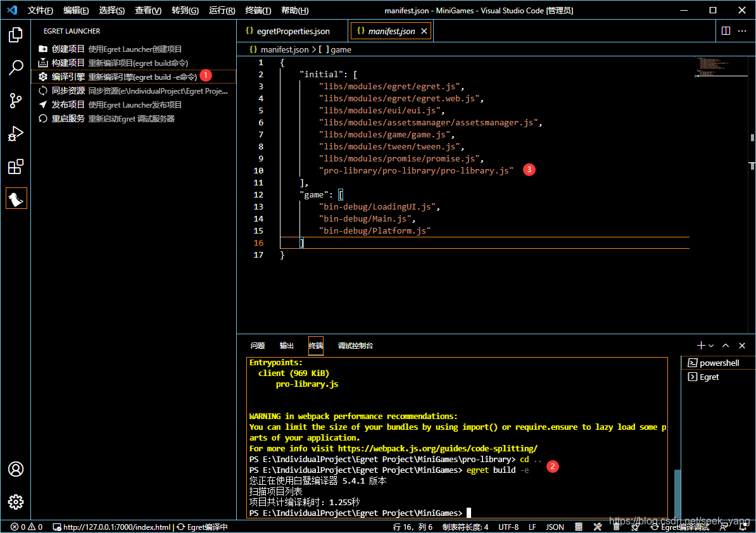The width and height of the screenshot is (756, 533).
Task: Open the 选择(S) menu
Action: (111, 10)
